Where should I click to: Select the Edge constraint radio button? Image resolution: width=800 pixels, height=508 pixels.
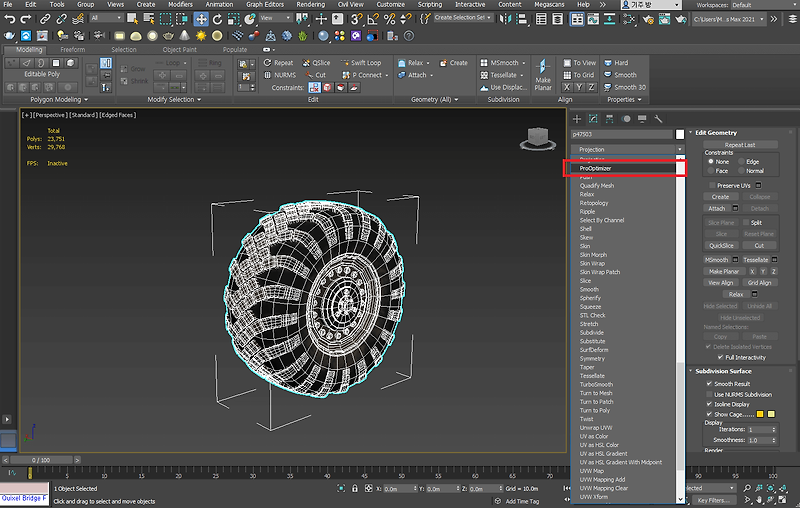pyautogui.click(x=743, y=161)
